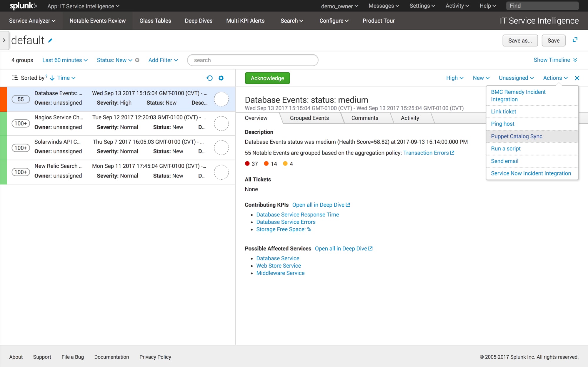Viewport: 588px width, 367px height.
Task: Click the events search field
Action: (253, 60)
